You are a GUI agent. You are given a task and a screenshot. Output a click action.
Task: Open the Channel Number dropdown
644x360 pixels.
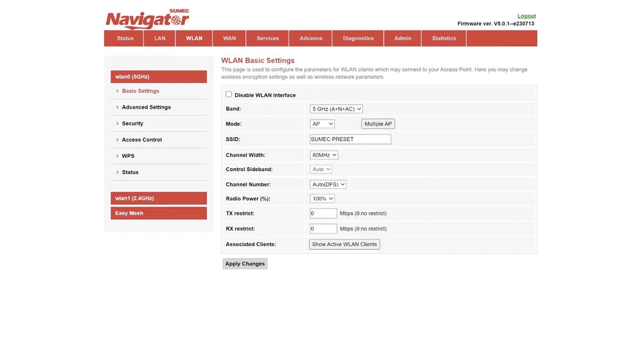328,184
